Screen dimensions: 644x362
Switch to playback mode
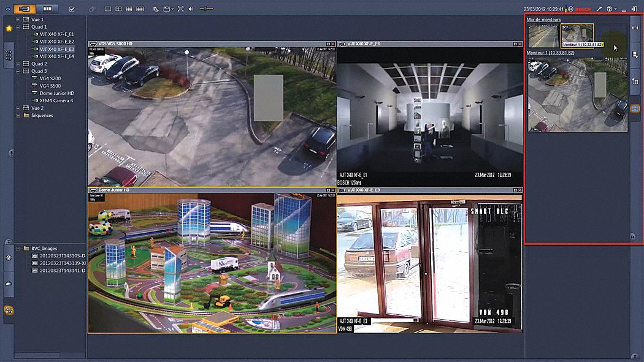point(48,9)
